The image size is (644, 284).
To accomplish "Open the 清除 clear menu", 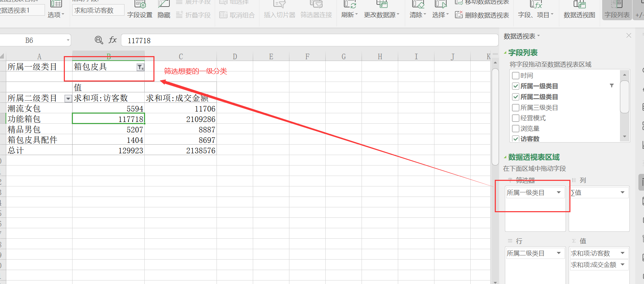I will [417, 15].
